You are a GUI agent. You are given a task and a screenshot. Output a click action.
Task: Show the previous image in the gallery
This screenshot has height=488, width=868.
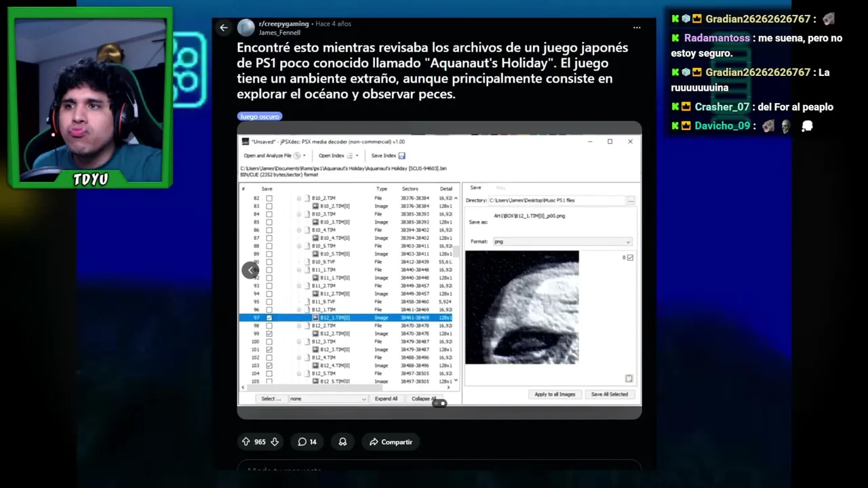250,270
